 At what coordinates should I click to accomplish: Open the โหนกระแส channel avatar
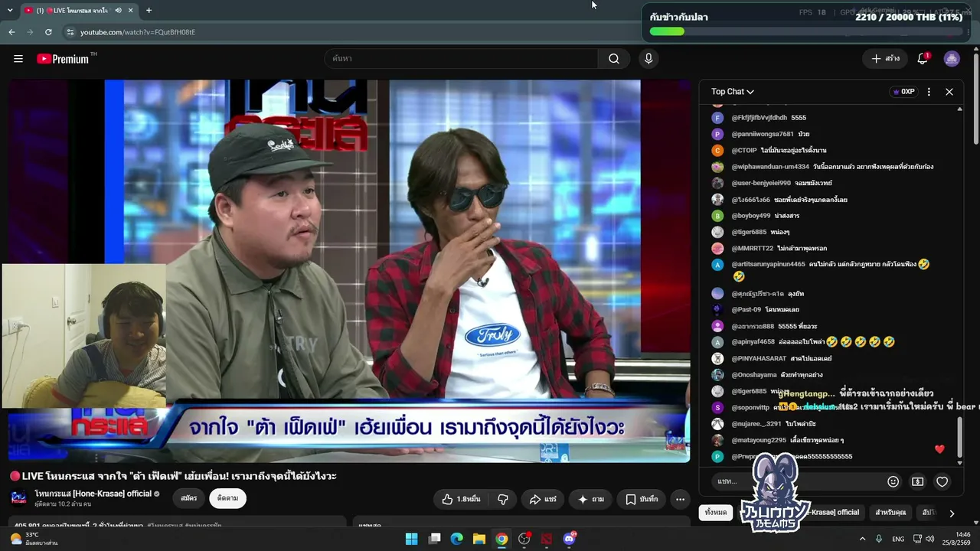(19, 498)
